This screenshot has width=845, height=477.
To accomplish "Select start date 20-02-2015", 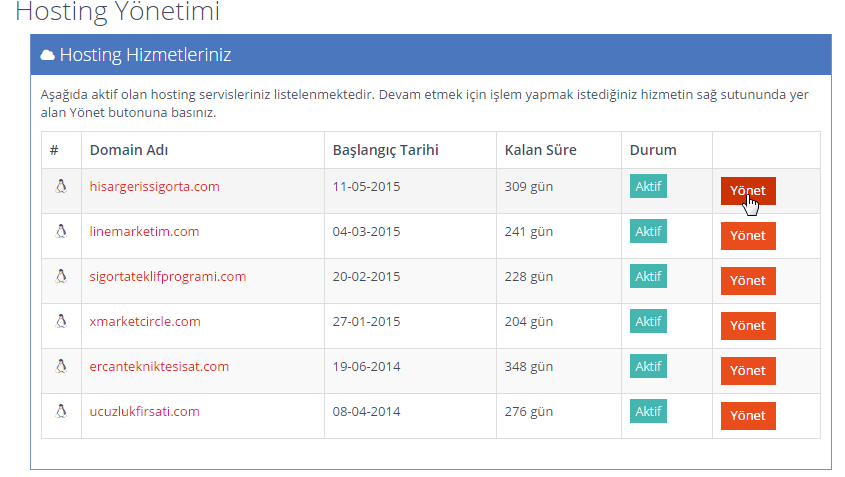I will (366, 276).
